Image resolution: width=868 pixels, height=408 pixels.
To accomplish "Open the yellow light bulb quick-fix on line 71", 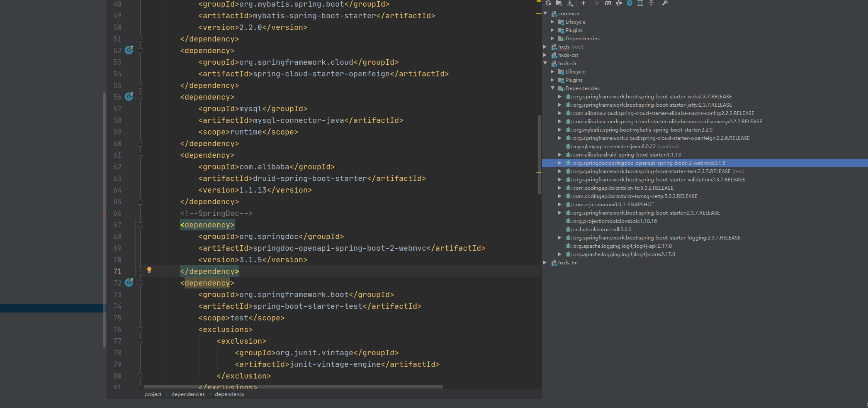I will coord(149,270).
